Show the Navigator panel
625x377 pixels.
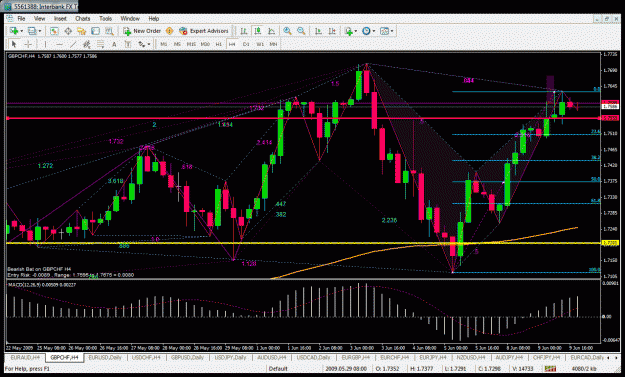point(81,31)
